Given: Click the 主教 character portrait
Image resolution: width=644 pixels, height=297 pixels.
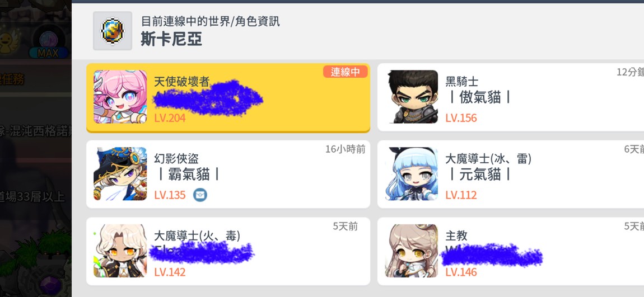Looking at the screenshot, I should pos(412,251).
